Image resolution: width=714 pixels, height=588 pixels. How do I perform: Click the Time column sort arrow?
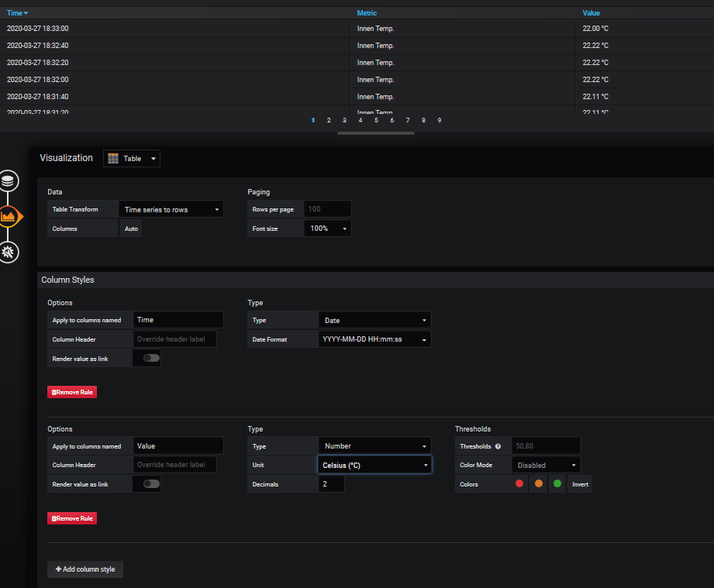pos(26,13)
